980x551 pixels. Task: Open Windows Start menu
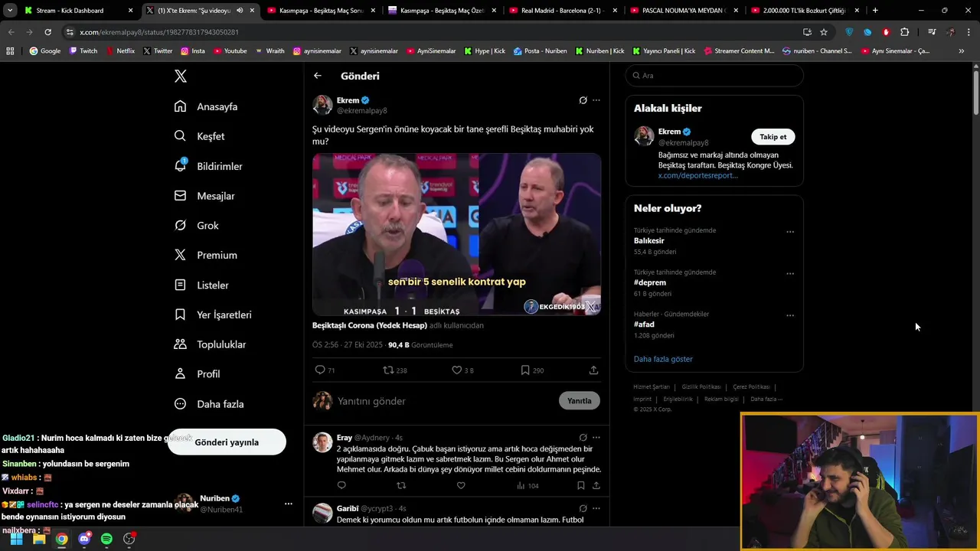click(16, 539)
